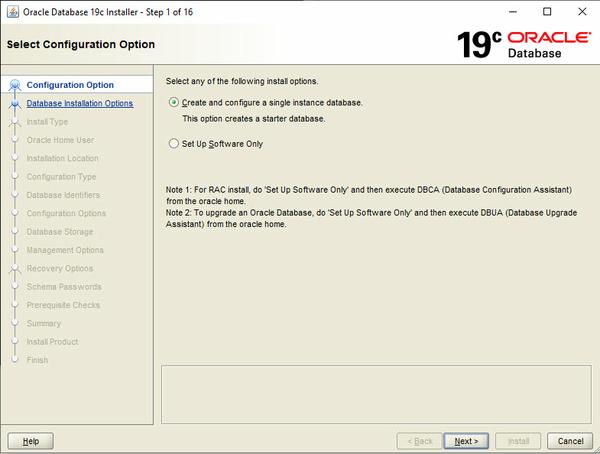Click the Install Type step marker
The width and height of the screenshot is (600, 454).
pyautogui.click(x=14, y=122)
